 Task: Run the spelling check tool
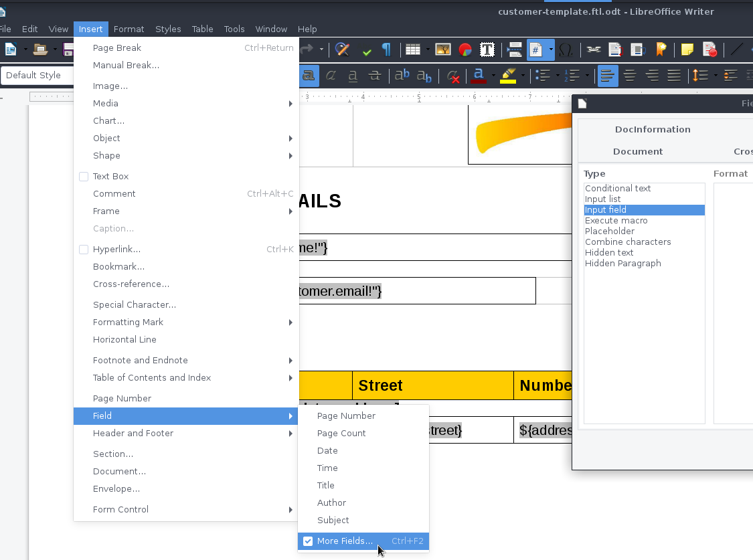[x=342, y=50]
